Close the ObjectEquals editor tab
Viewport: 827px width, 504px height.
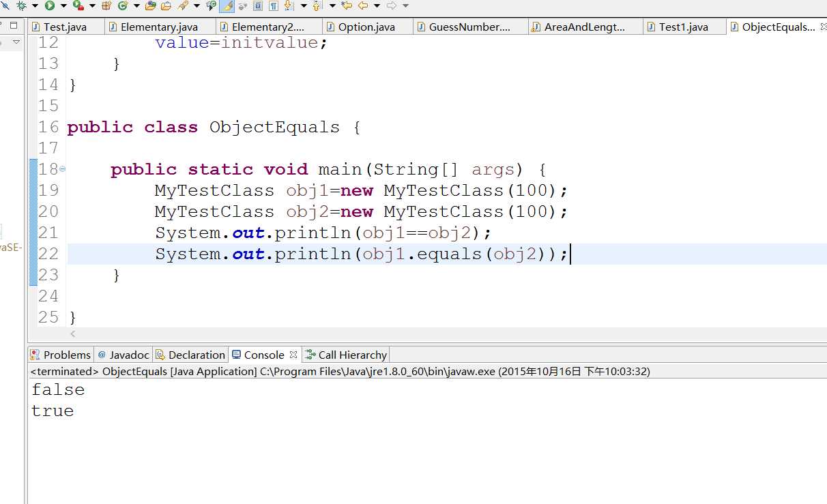click(824, 27)
